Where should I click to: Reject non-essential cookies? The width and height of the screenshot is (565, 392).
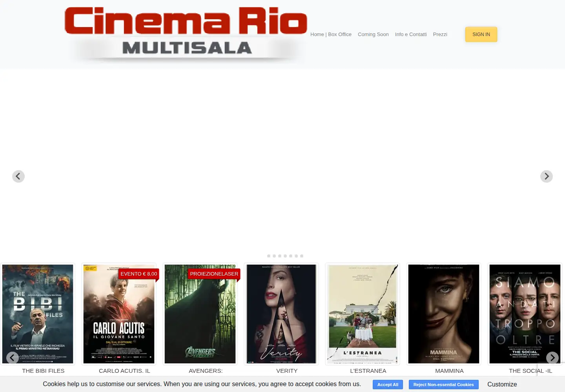point(443,385)
